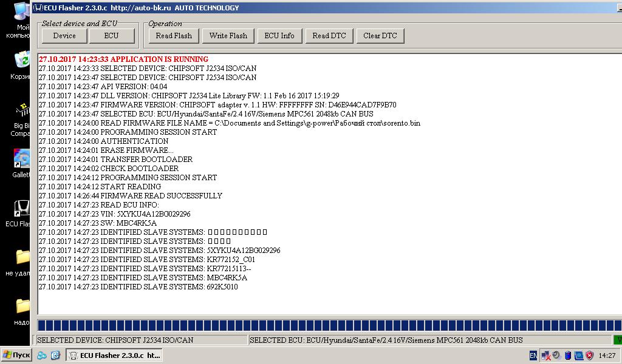Open ECU Info
622x364 pixels.
(x=279, y=36)
